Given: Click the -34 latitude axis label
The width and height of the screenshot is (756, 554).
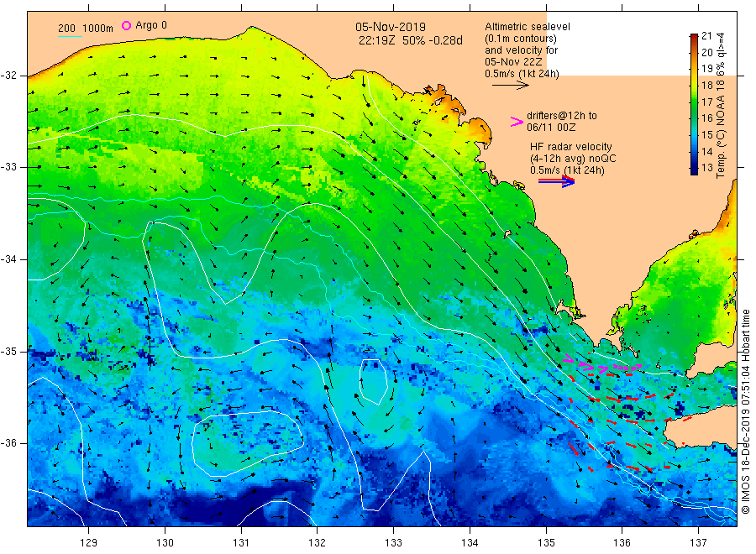Looking at the screenshot, I should [x=8, y=259].
